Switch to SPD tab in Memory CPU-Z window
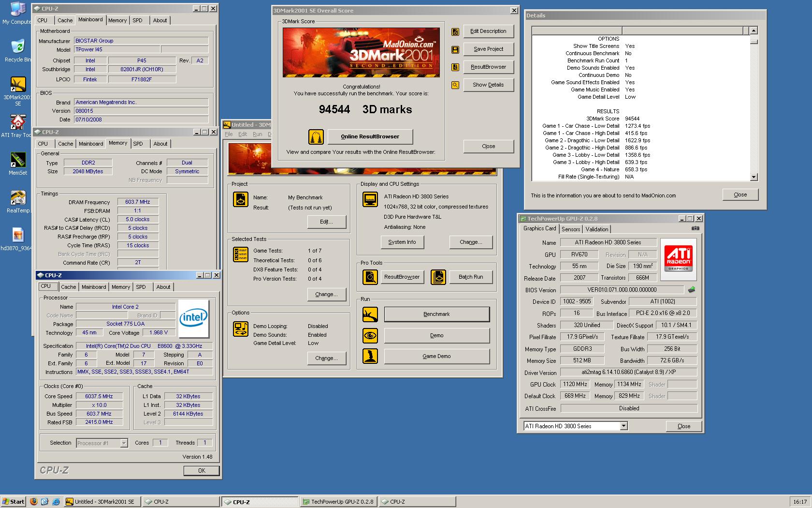This screenshot has height=508, width=812. [138, 144]
